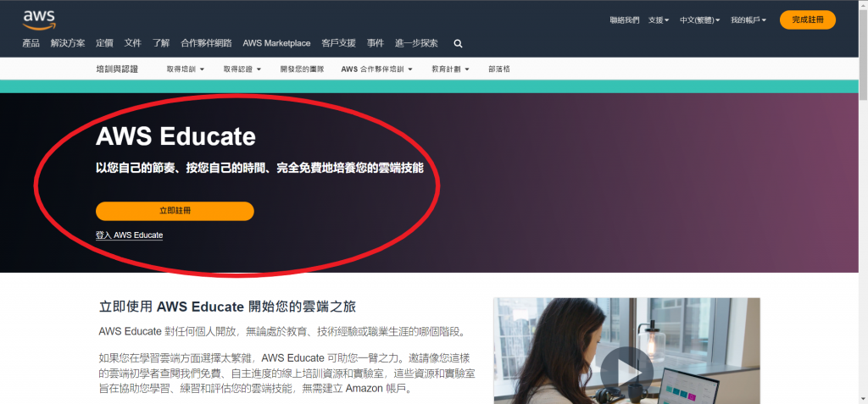Click the AWS logo
The image size is (868, 404).
click(39, 20)
